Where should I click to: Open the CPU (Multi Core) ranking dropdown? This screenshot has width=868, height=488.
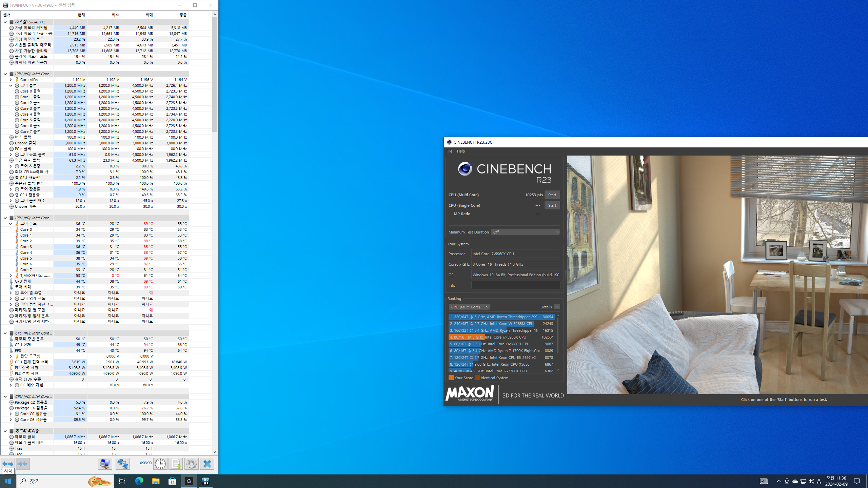[469, 307]
